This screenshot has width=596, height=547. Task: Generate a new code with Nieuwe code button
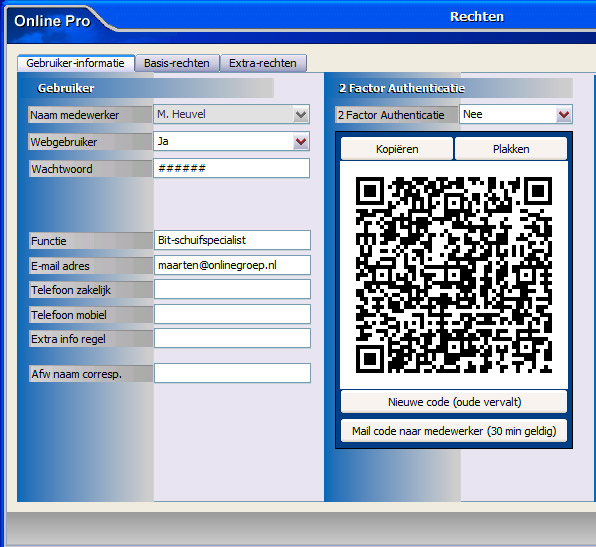454,402
